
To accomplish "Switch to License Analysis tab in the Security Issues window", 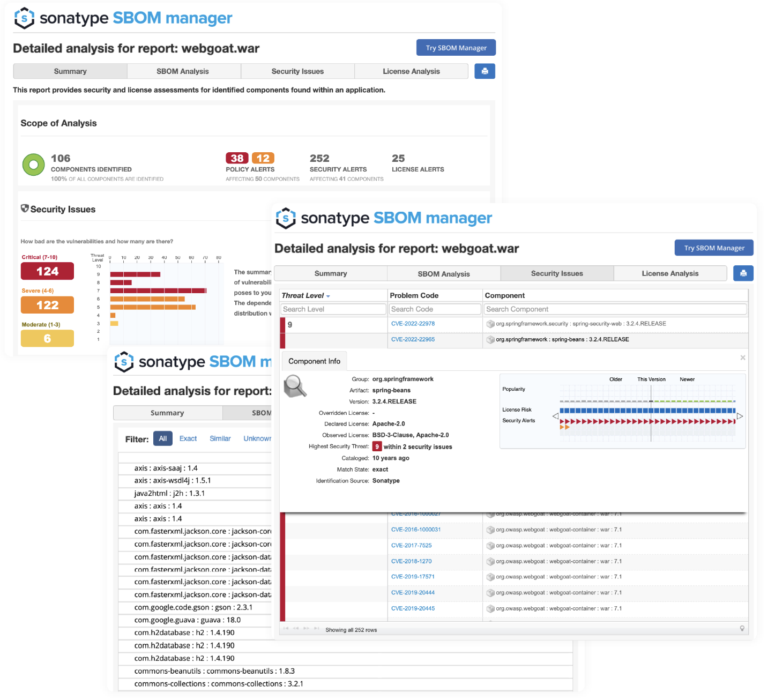I will (x=670, y=273).
